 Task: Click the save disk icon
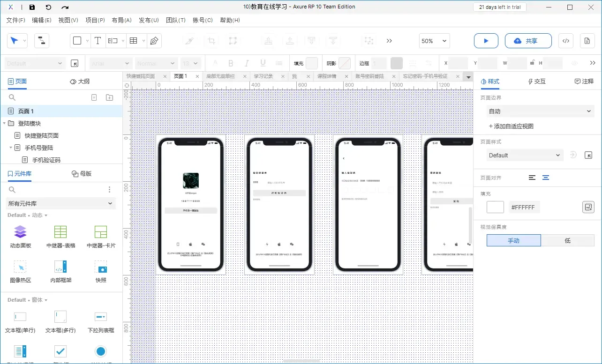(32, 7)
